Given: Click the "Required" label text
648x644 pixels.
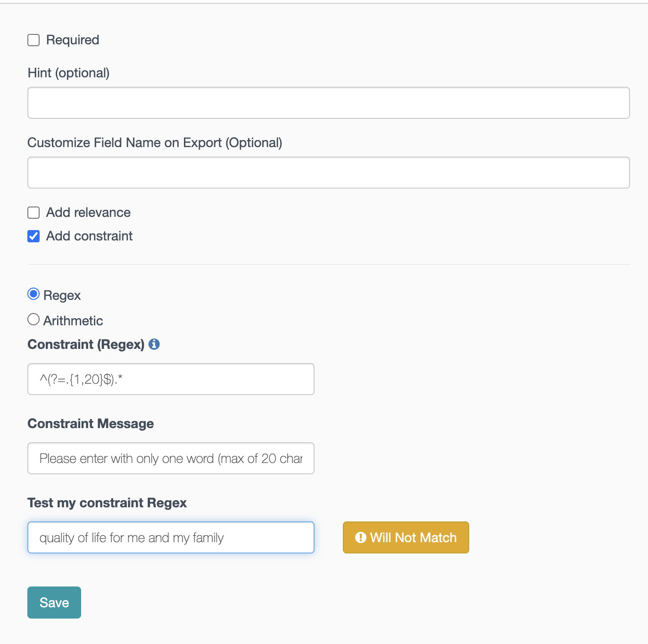Looking at the screenshot, I should point(73,40).
